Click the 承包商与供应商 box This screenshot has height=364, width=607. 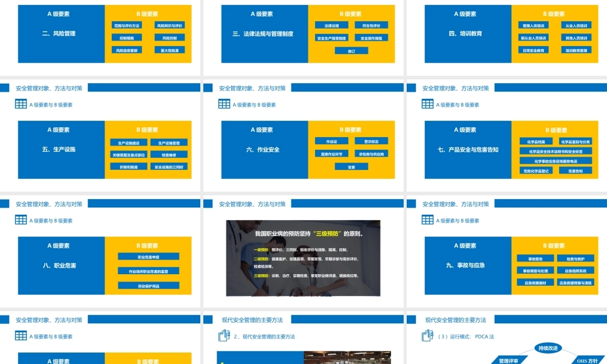[x=371, y=154]
